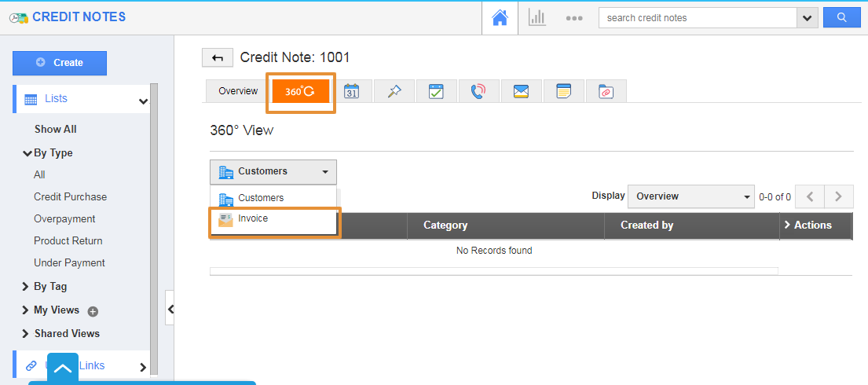Open the Customers dropdown selector

[x=273, y=172]
